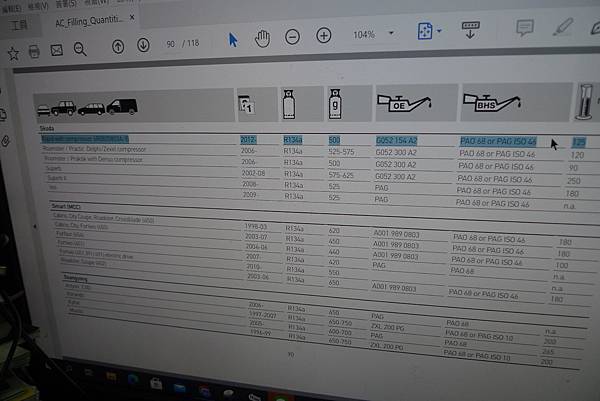Select the 575-625 quantity value
Image resolution: width=600 pixels, height=401 pixels.
click(x=341, y=175)
